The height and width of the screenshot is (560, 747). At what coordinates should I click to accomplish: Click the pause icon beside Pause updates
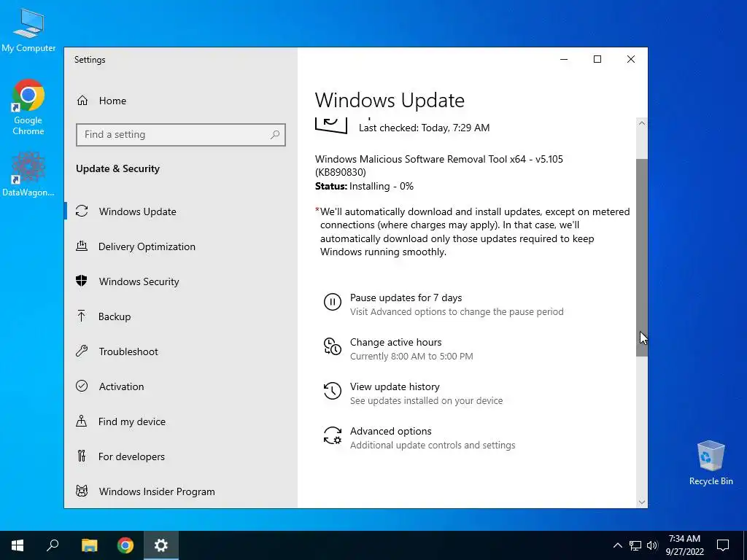pos(333,302)
